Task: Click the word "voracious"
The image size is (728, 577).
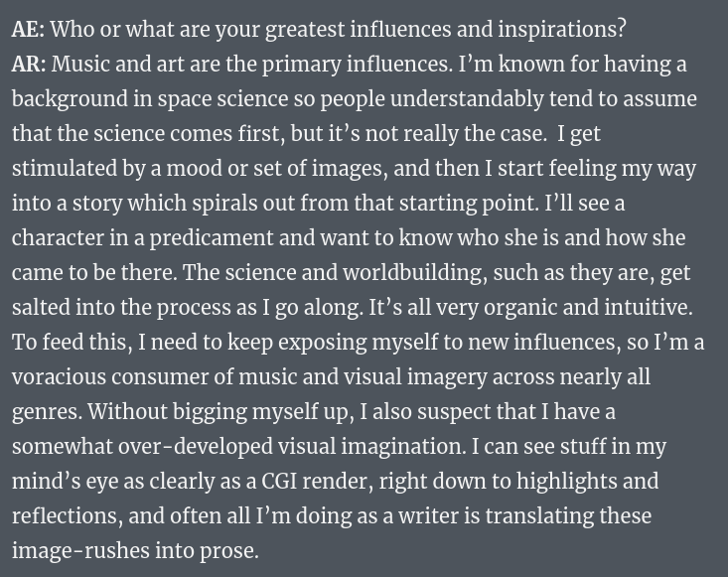Action: pyautogui.click(x=61, y=377)
